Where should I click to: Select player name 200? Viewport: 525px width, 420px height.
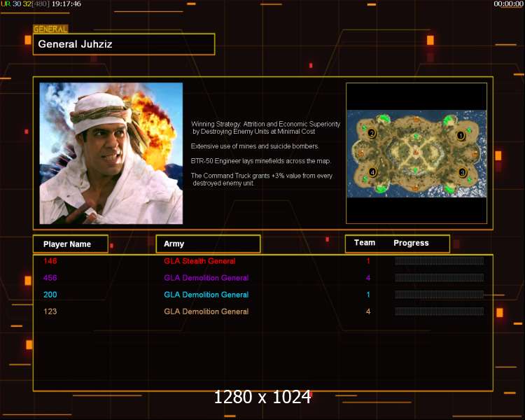50,295
